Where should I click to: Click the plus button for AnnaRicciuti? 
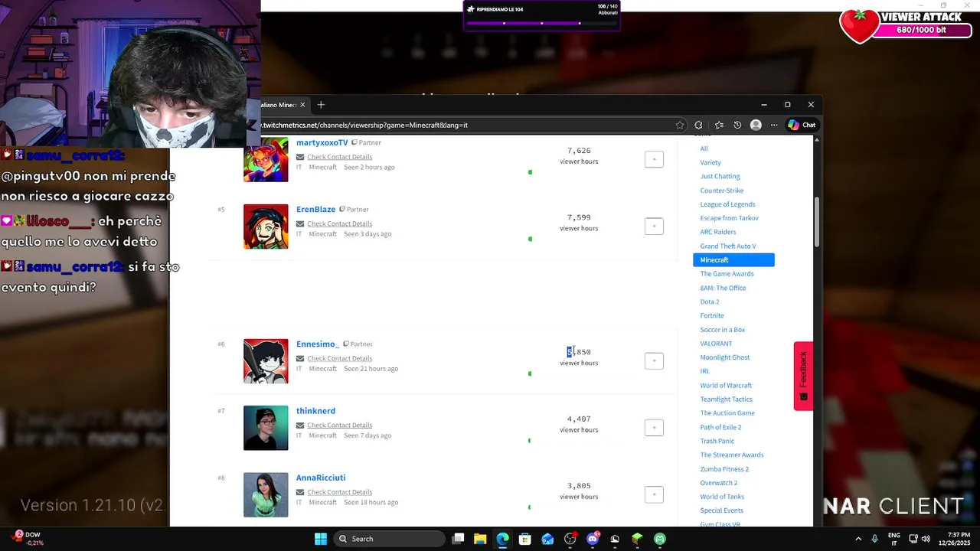click(654, 494)
